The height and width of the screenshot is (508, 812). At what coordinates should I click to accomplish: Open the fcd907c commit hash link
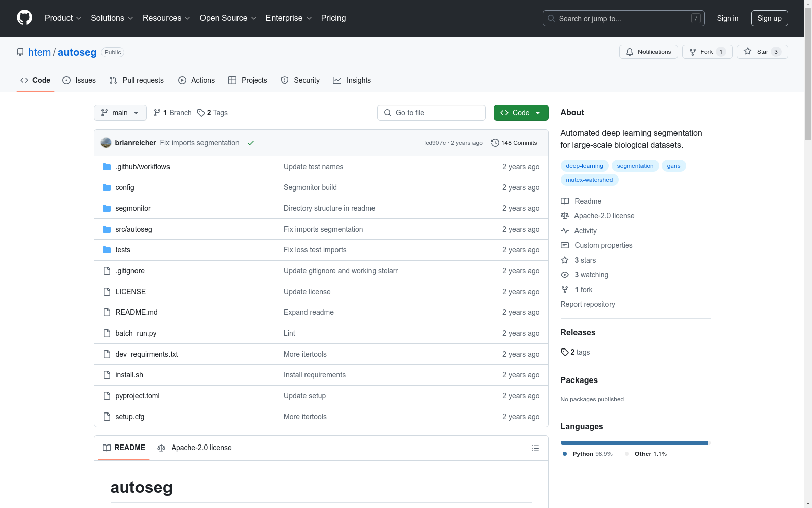pyautogui.click(x=435, y=143)
